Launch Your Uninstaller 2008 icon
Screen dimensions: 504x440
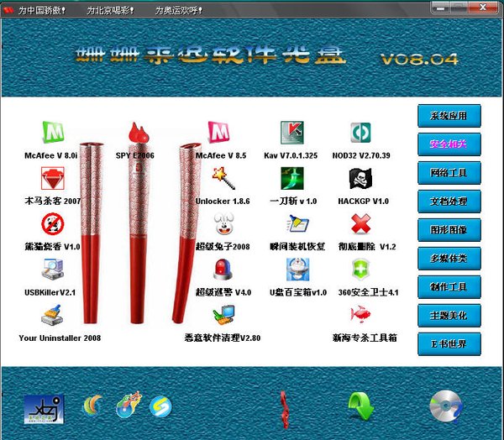pos(52,315)
